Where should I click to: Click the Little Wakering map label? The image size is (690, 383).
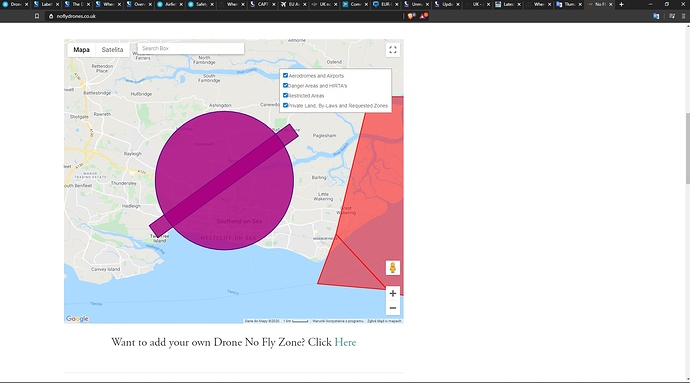pyautogui.click(x=323, y=196)
